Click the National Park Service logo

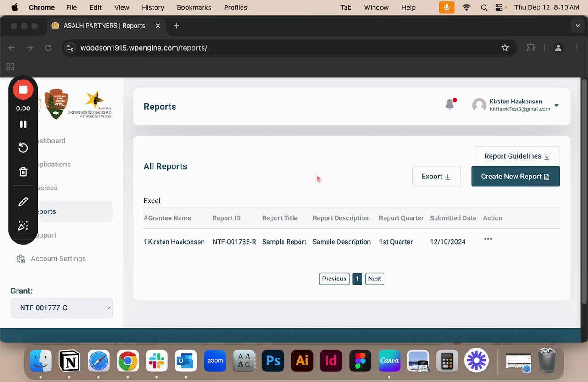tap(56, 103)
